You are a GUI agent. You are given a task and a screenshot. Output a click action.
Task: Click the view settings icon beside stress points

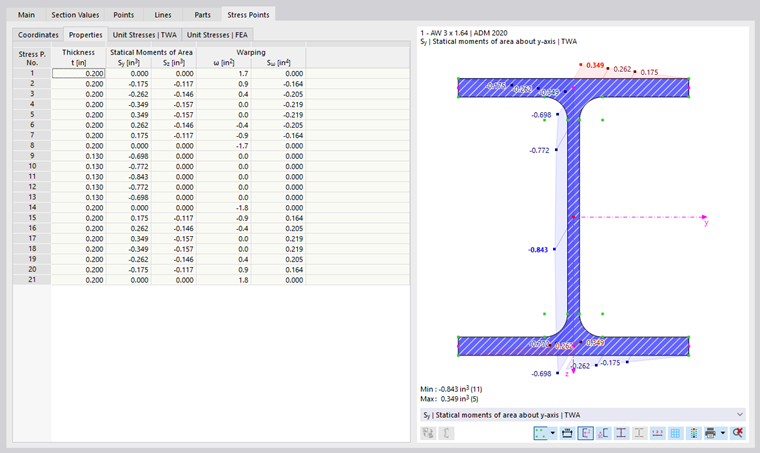tap(567, 433)
